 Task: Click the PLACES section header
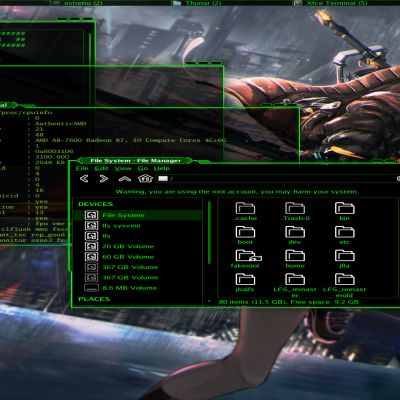[94, 299]
